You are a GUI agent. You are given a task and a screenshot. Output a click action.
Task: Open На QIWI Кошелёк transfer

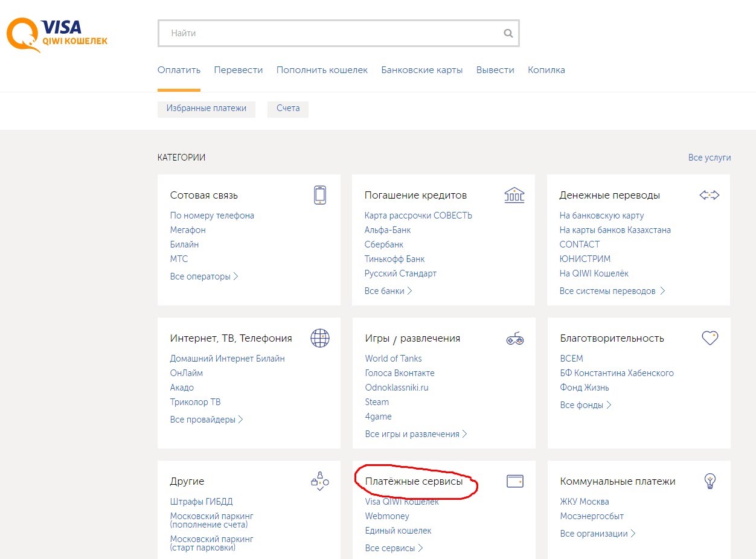[594, 273]
